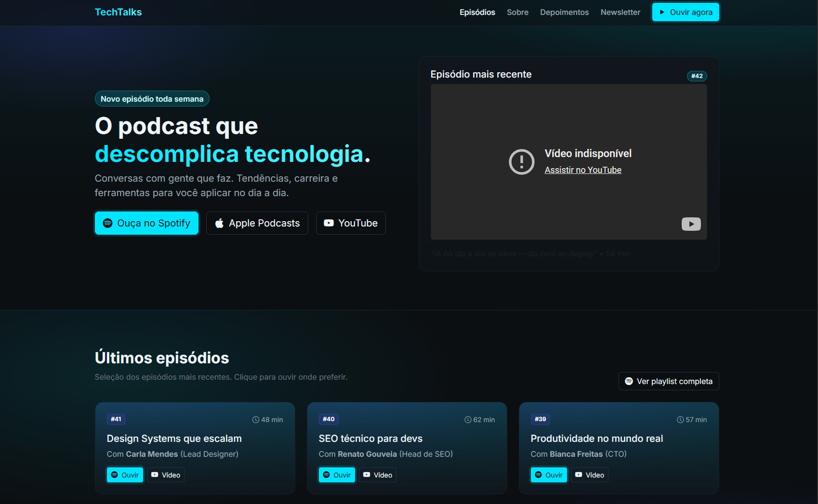The height and width of the screenshot is (504, 818).
Task: Click the #42 episode badge
Action: [697, 76]
